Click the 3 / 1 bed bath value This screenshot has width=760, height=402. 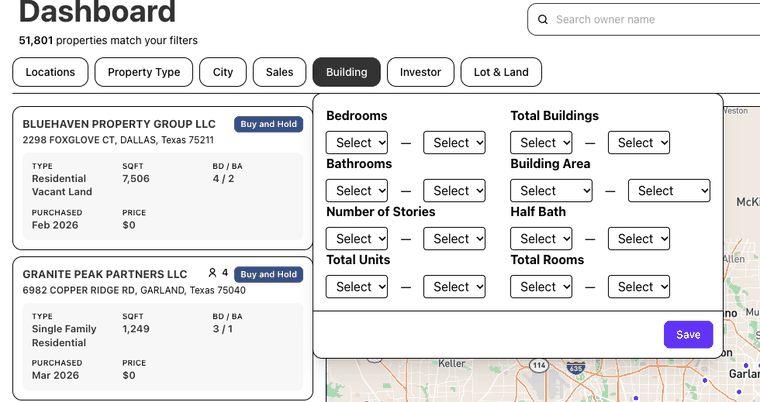click(x=222, y=329)
